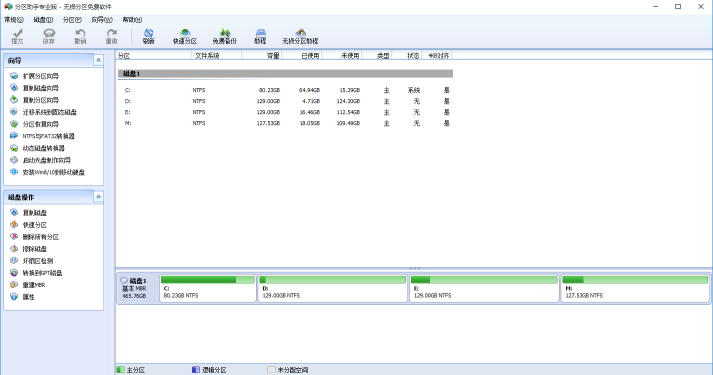
Task: Click the 系统 status cell of C:
Action: pos(414,90)
